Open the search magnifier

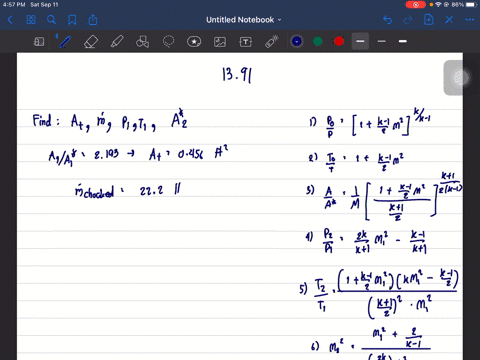pos(51,20)
